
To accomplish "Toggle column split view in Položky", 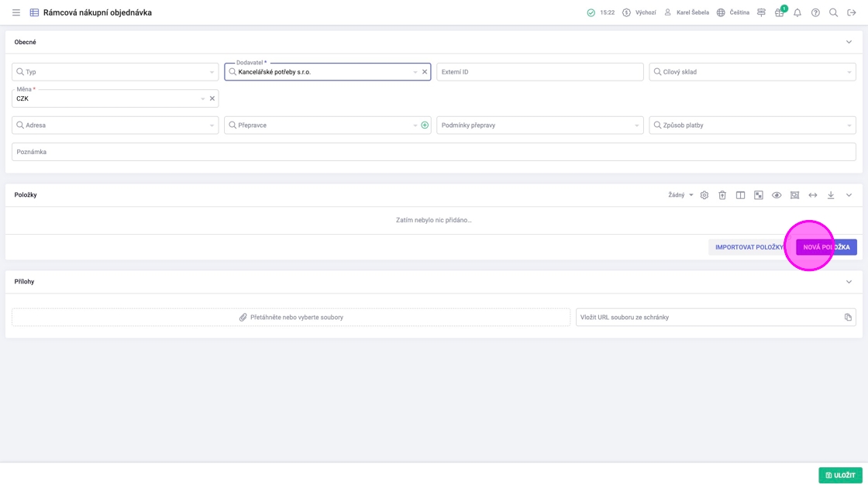I will pos(740,195).
